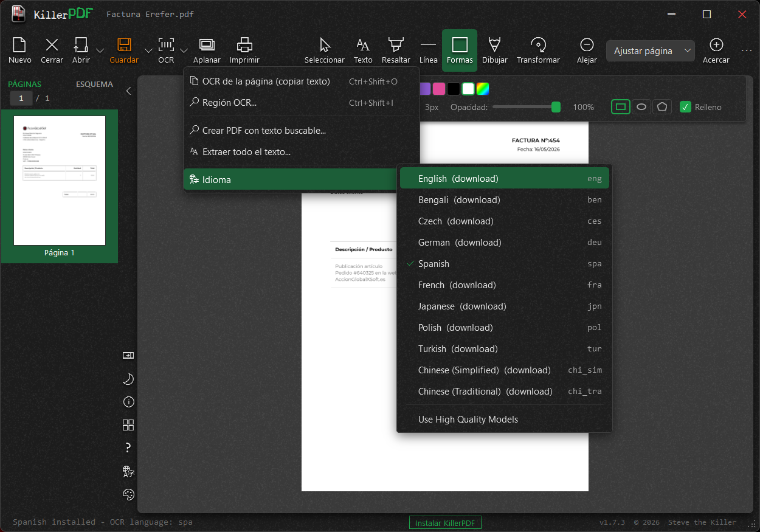
Task: Open the three-dot overflow menu
Action: (x=747, y=50)
